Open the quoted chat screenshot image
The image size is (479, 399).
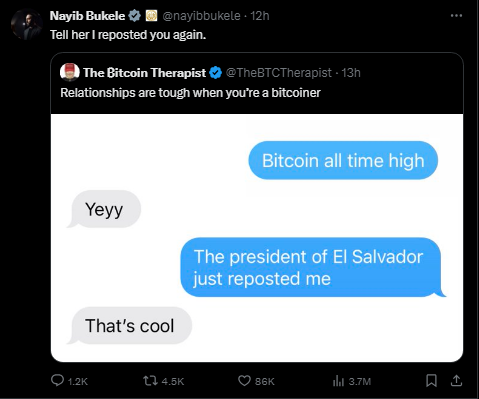[257, 238]
